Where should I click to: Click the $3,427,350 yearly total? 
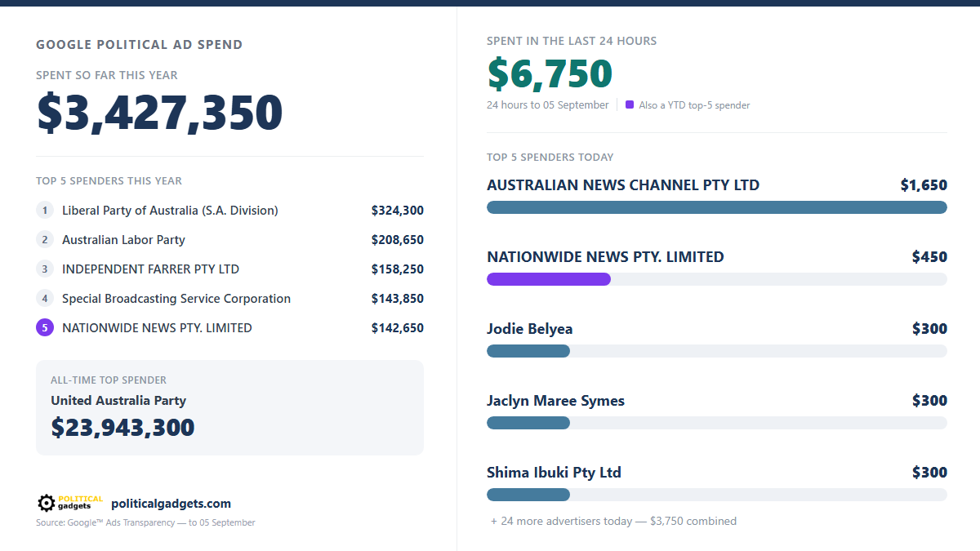point(160,113)
